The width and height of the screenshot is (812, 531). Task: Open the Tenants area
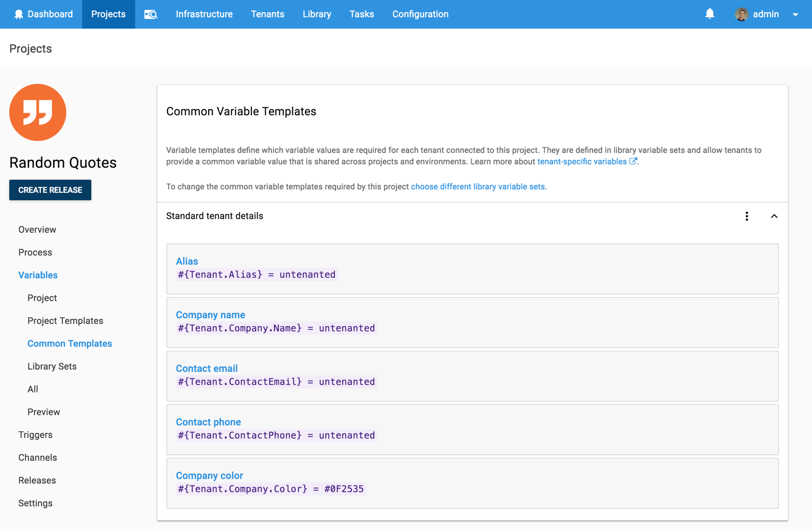268,14
